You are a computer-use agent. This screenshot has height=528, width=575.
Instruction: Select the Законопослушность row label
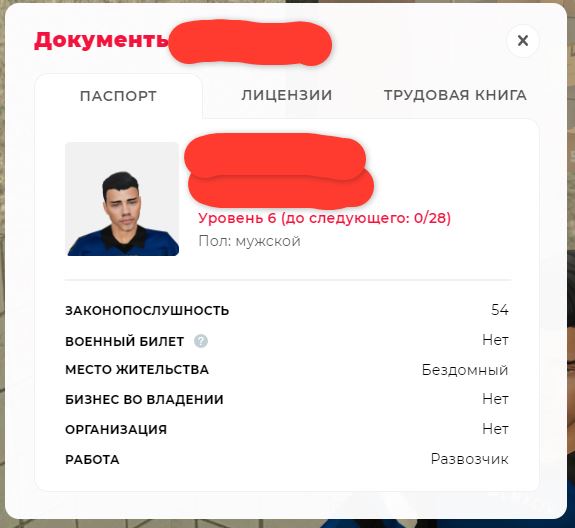point(147,311)
